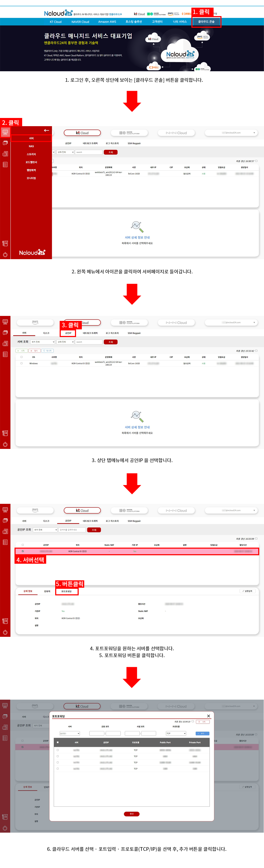The width and height of the screenshot is (264, 868).
Task: Select 로드밸런서 in the expanded red side menu
Action: pos(31,162)
